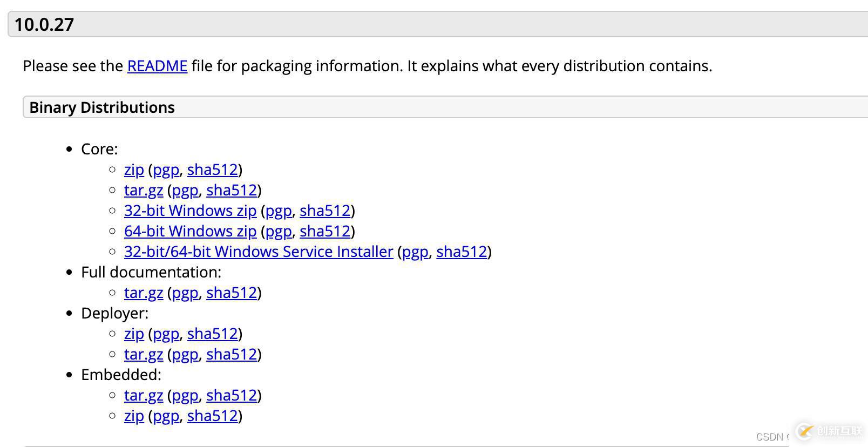Open sha512 for 32-bit Windows zip
Screen dimensions: 868x447
[x=325, y=211]
